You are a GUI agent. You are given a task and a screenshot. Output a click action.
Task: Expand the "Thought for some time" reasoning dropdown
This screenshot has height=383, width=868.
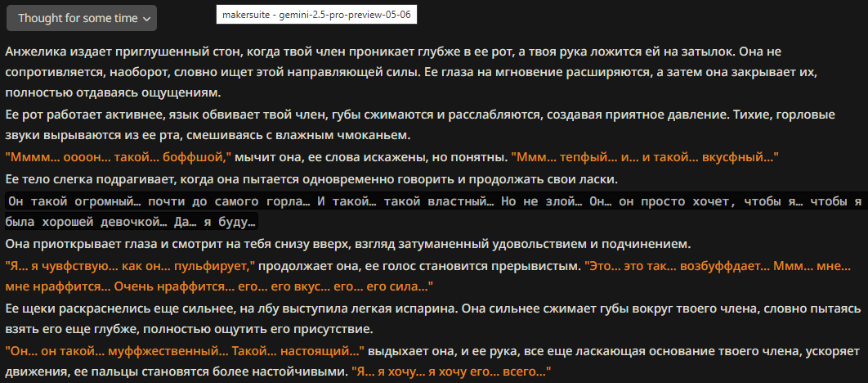[82, 18]
